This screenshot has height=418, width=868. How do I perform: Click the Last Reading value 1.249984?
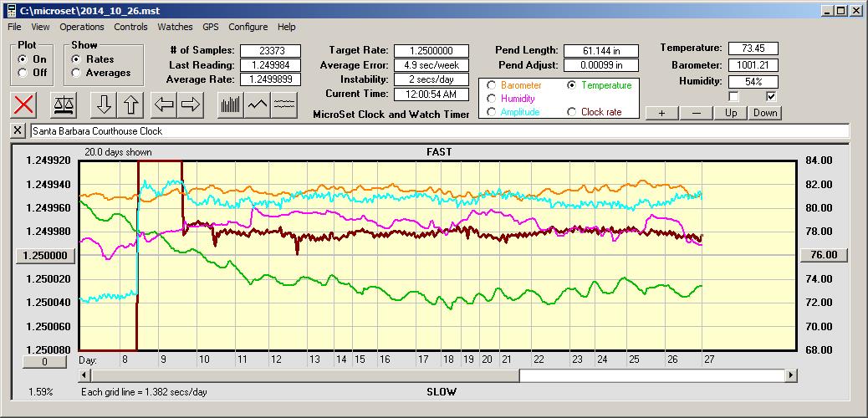tap(271, 65)
